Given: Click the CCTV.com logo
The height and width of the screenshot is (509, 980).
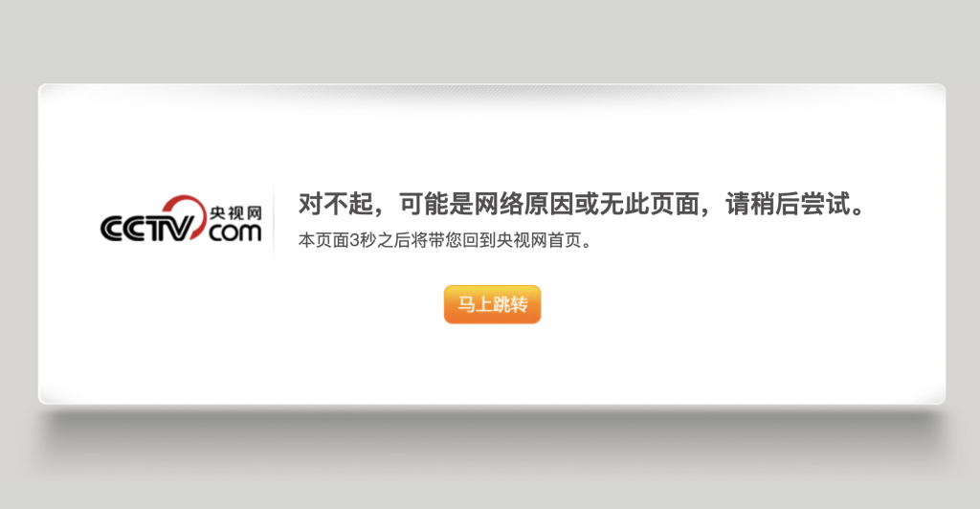Looking at the screenshot, I should tap(181, 218).
